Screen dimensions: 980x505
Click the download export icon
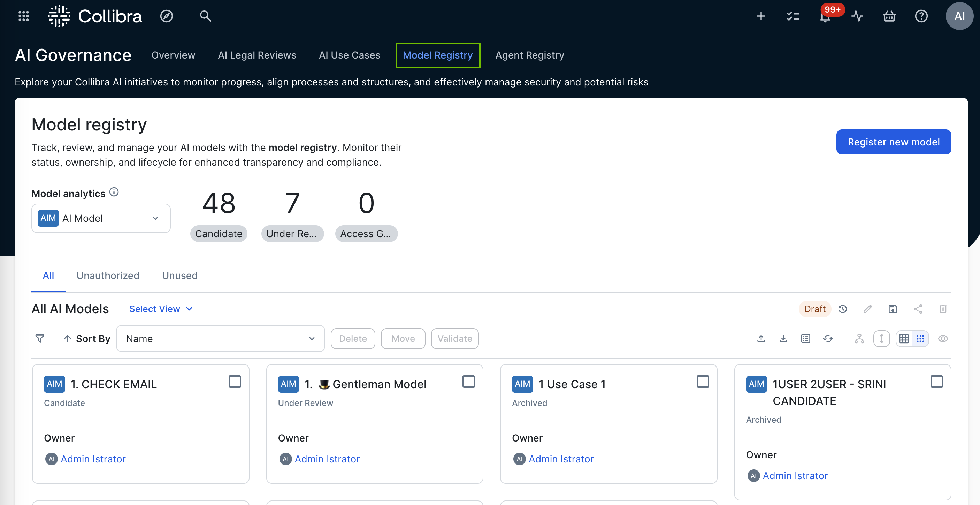[x=783, y=339]
